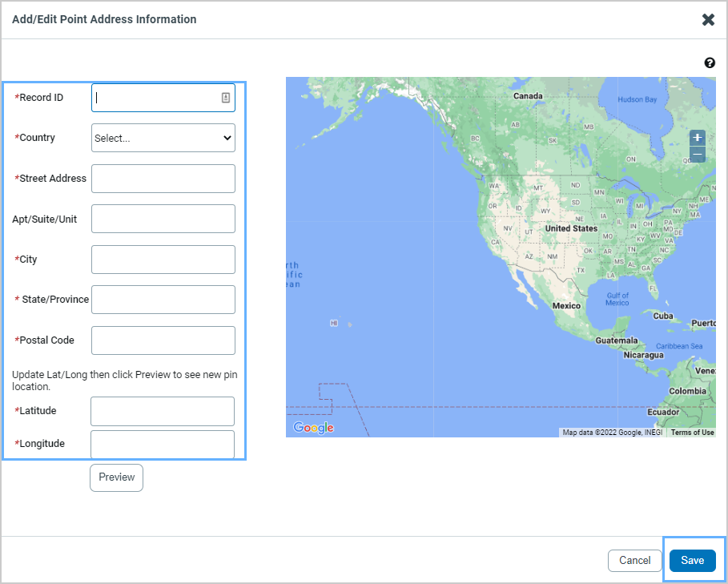The width and height of the screenshot is (728, 584).
Task: Zoom out on the map
Action: (698, 155)
